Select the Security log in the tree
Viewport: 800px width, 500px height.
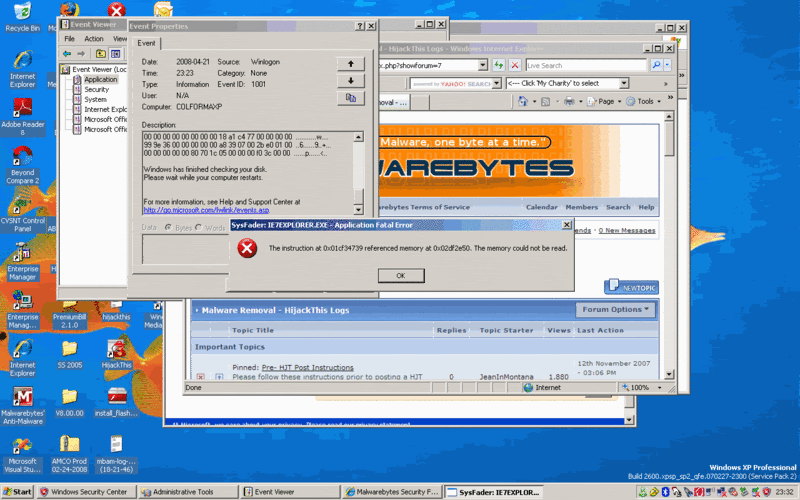[x=96, y=89]
